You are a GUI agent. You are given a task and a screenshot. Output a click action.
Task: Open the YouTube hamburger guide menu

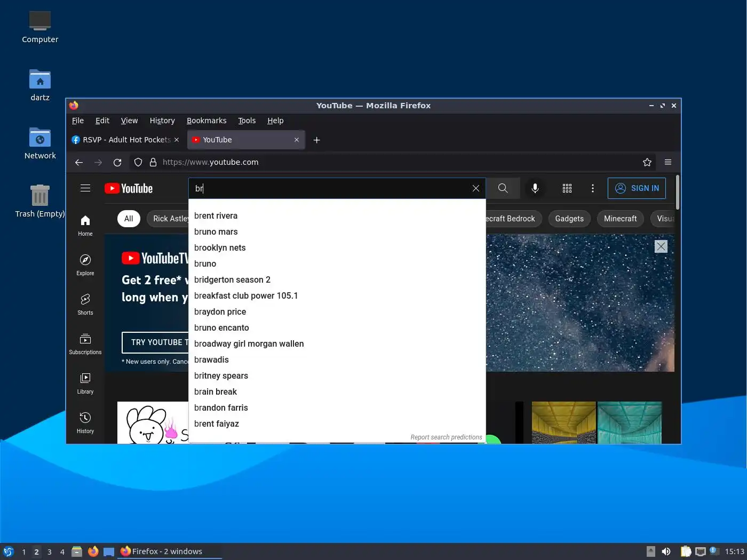click(85, 188)
